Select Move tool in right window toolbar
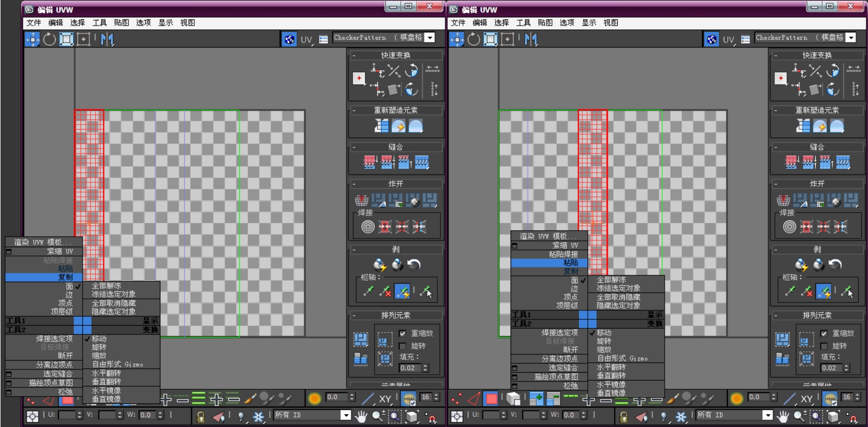Image resolution: width=868 pixels, height=427 pixels. [x=457, y=39]
